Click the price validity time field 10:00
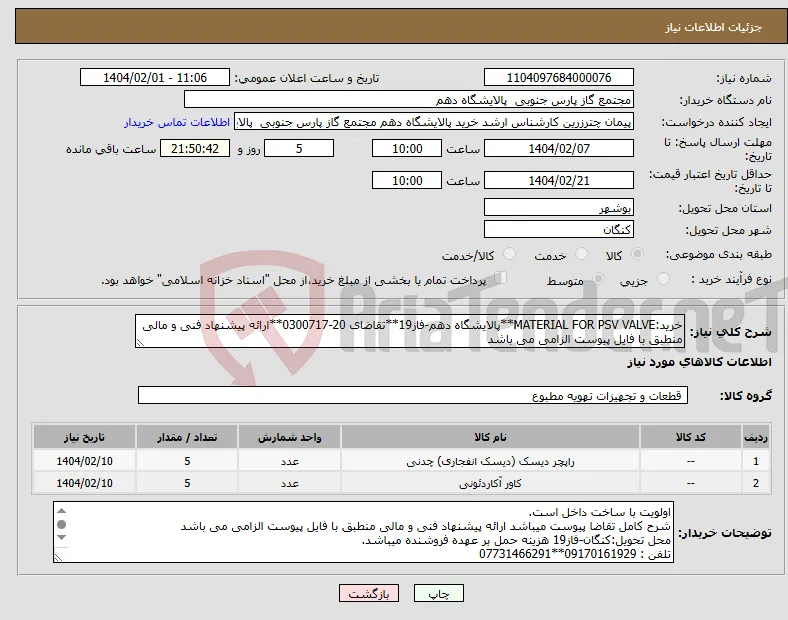This screenshot has height=620, width=788. (x=407, y=180)
